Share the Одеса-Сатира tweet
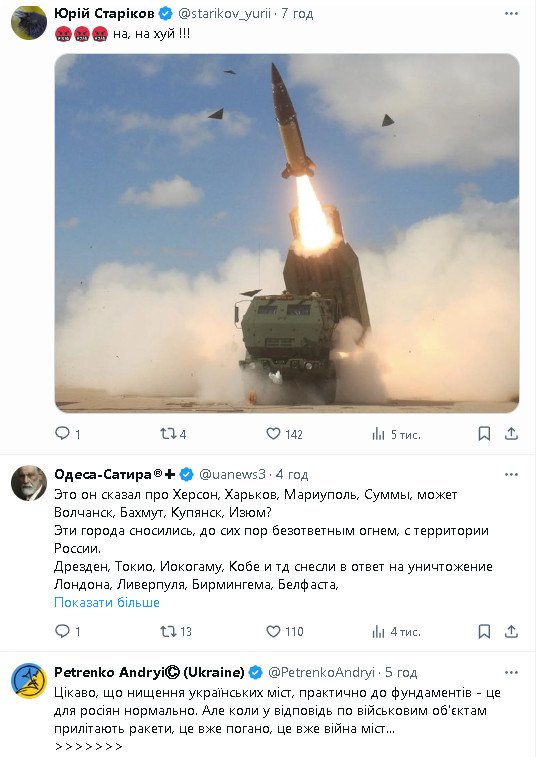The image size is (545, 757). pos(511,631)
